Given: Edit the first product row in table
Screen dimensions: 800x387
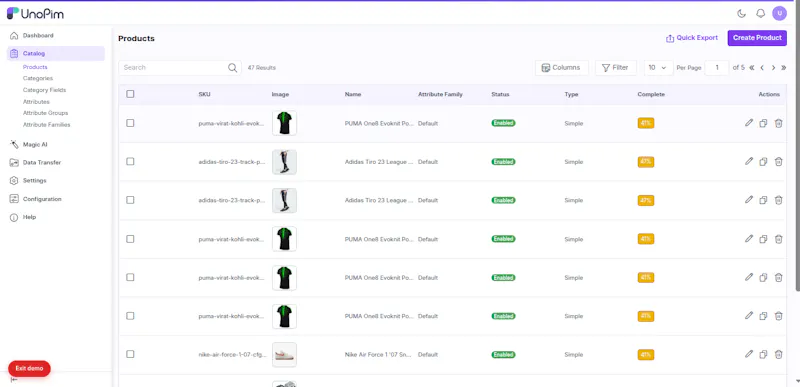Looking at the screenshot, I should click(x=748, y=123).
